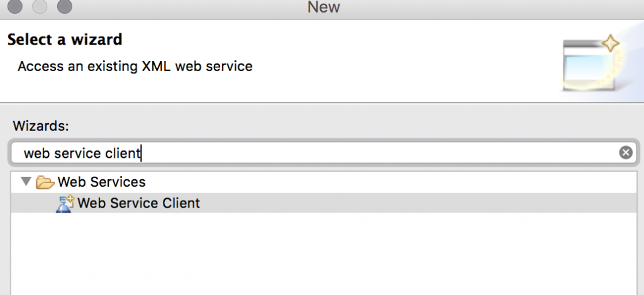Collapse the Web Services category triangle
Image resolution: width=644 pixels, height=295 pixels.
coord(26,182)
